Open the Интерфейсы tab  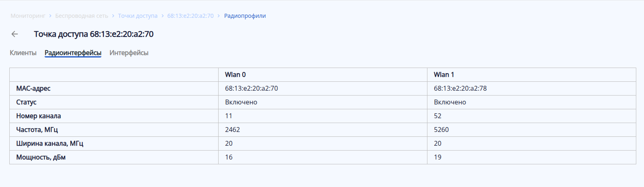pos(129,53)
